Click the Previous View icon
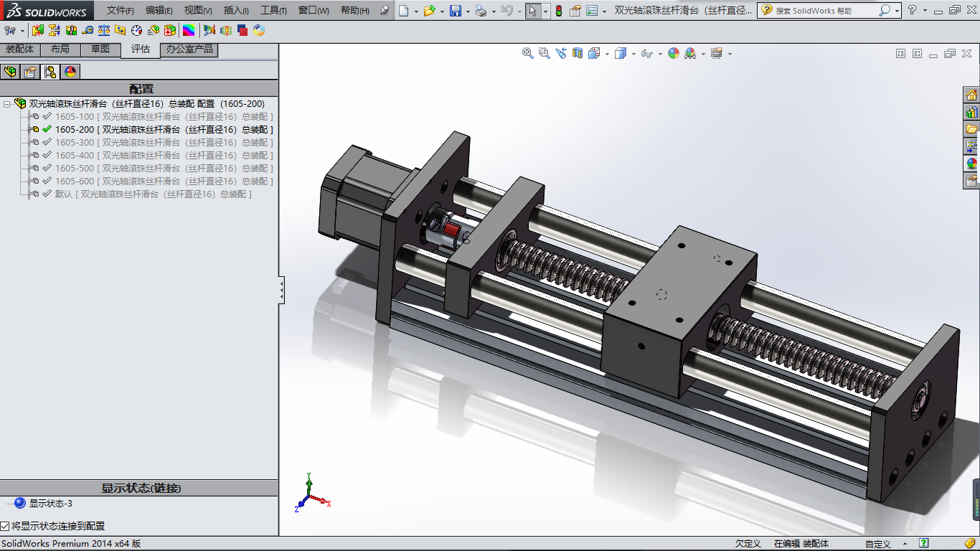 coord(561,53)
